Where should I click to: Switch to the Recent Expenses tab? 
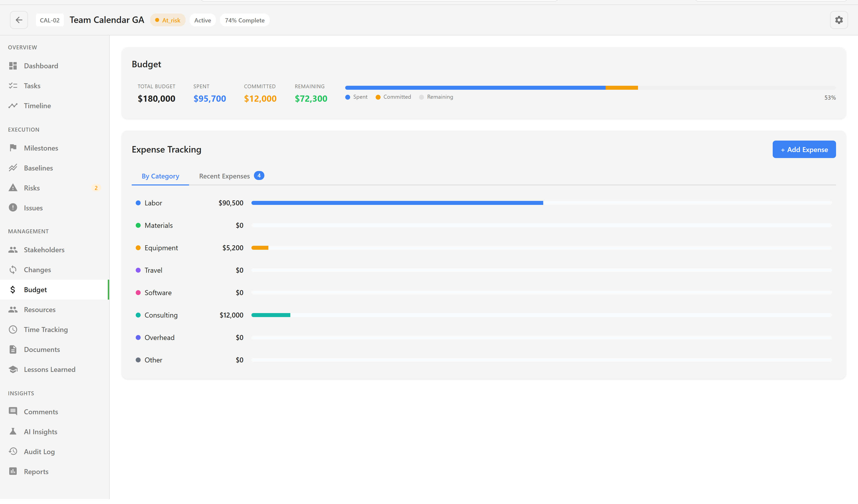pos(231,177)
